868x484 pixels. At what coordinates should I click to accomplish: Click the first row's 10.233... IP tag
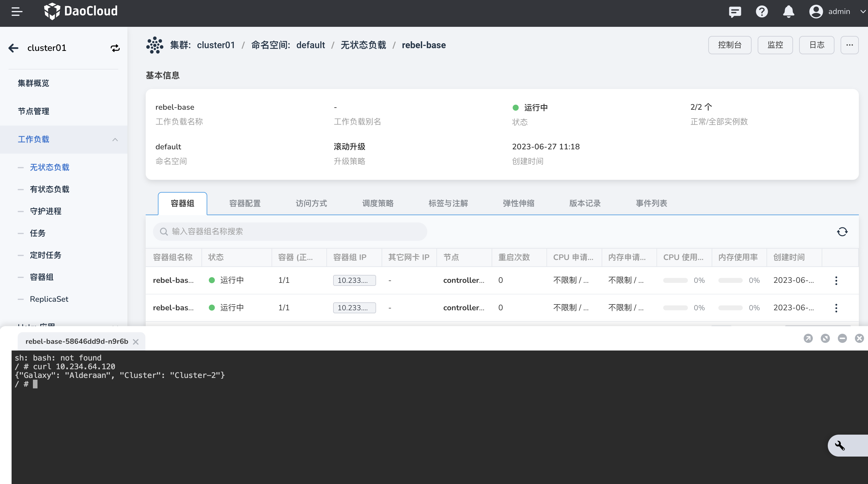354,280
